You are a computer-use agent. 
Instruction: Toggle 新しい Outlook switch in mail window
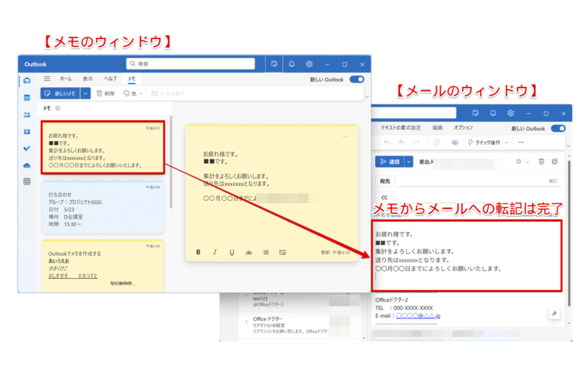click(x=558, y=128)
